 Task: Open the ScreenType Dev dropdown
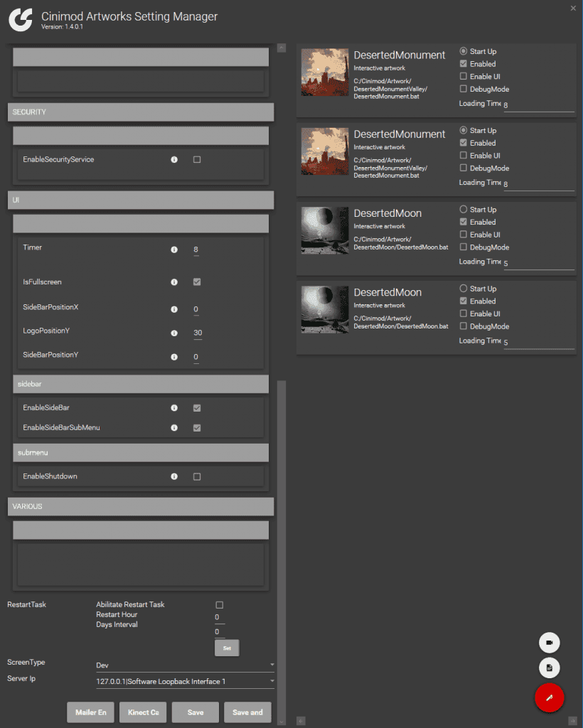tap(185, 665)
